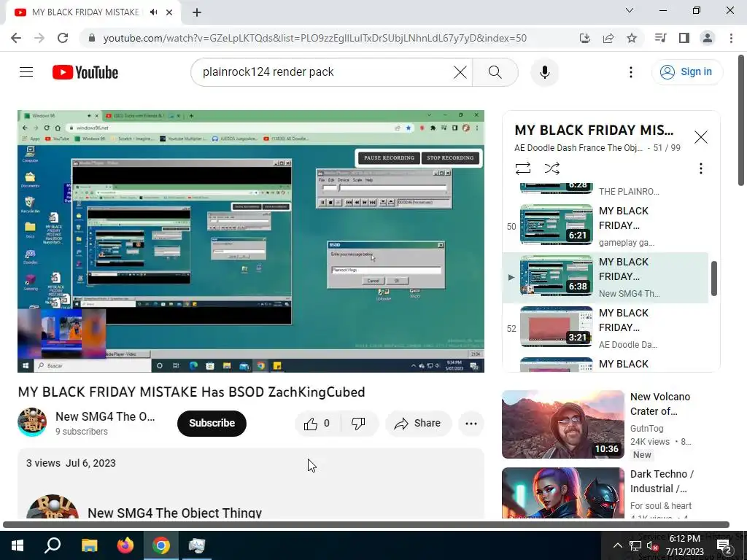The image size is (747, 560).
Task: Select playlist video 52 with 3:21 duration
Action: click(x=605, y=328)
